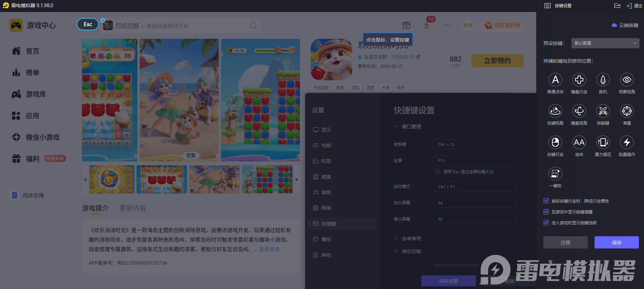Click the 放大屏幕 shortcut field F4

click(x=475, y=203)
